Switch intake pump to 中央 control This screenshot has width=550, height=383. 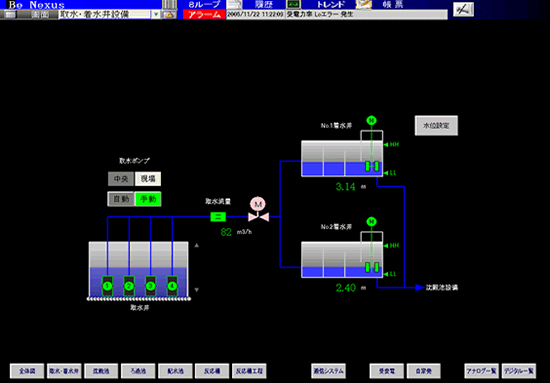point(121,179)
